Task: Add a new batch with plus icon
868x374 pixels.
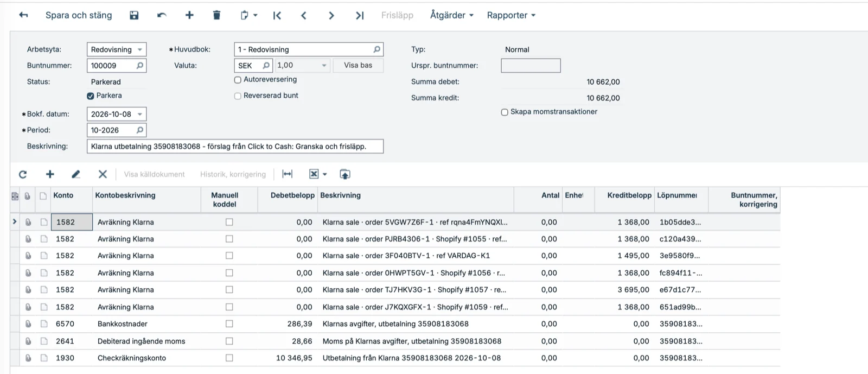Action: [x=189, y=15]
